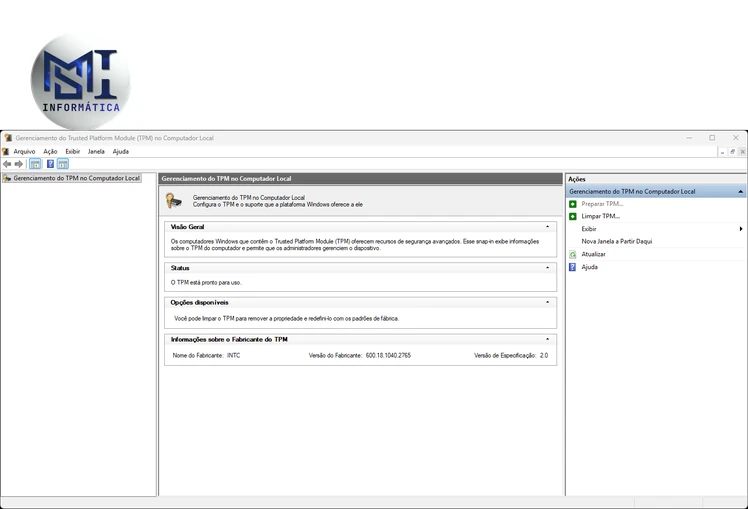Toggle the Action pane toolbar icon

point(63,164)
